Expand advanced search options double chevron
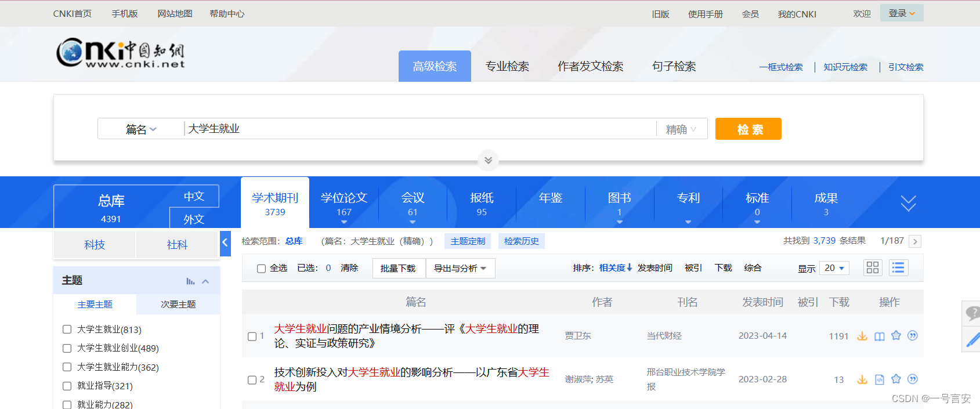980x409 pixels. click(x=488, y=160)
